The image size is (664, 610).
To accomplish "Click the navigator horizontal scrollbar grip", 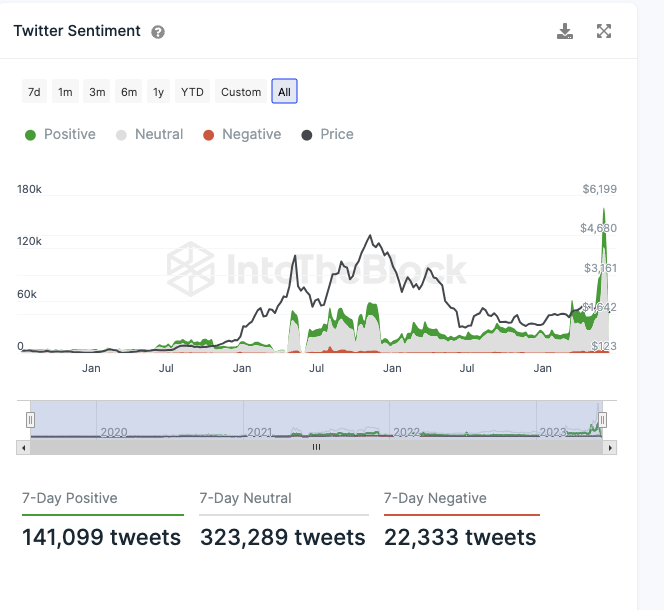I will tap(316, 447).
